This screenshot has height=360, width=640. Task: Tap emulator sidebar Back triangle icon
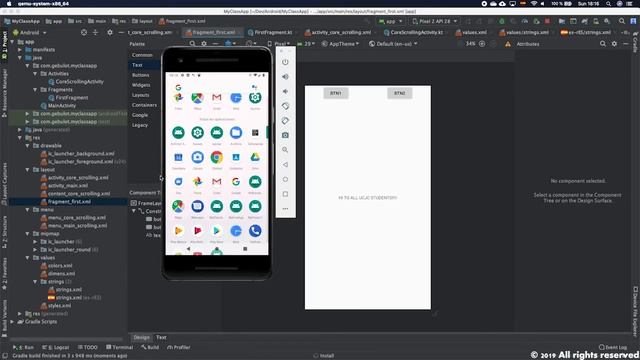click(x=285, y=164)
